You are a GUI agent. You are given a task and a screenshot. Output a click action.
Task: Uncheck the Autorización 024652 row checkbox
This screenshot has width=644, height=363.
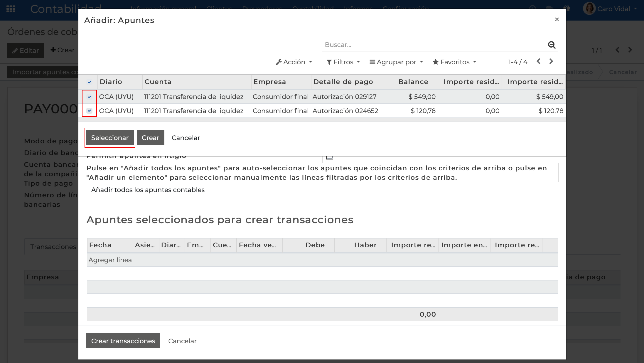click(90, 111)
